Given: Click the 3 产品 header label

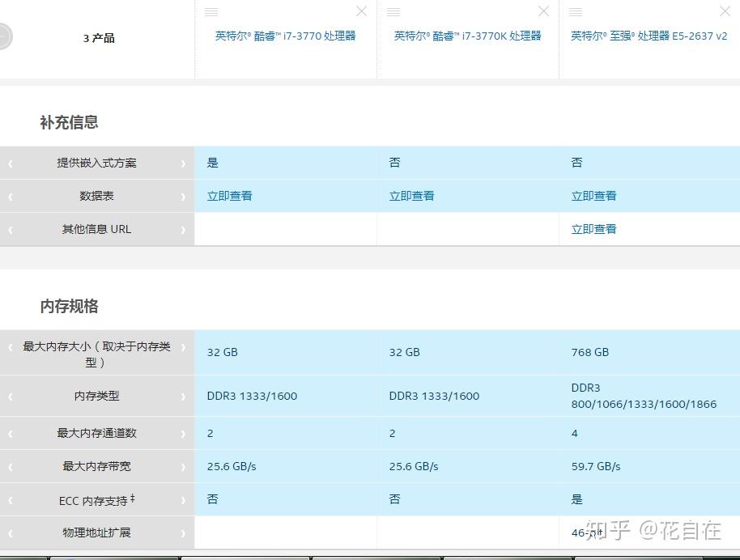Looking at the screenshot, I should (x=98, y=38).
